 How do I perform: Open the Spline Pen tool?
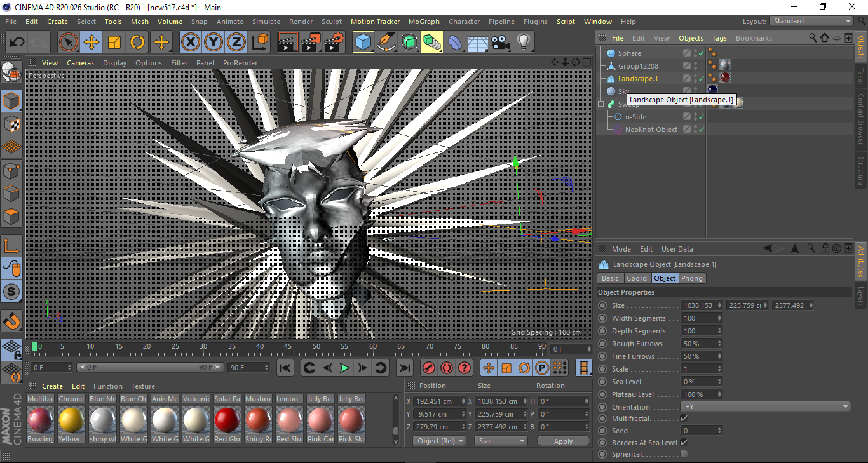pos(386,43)
